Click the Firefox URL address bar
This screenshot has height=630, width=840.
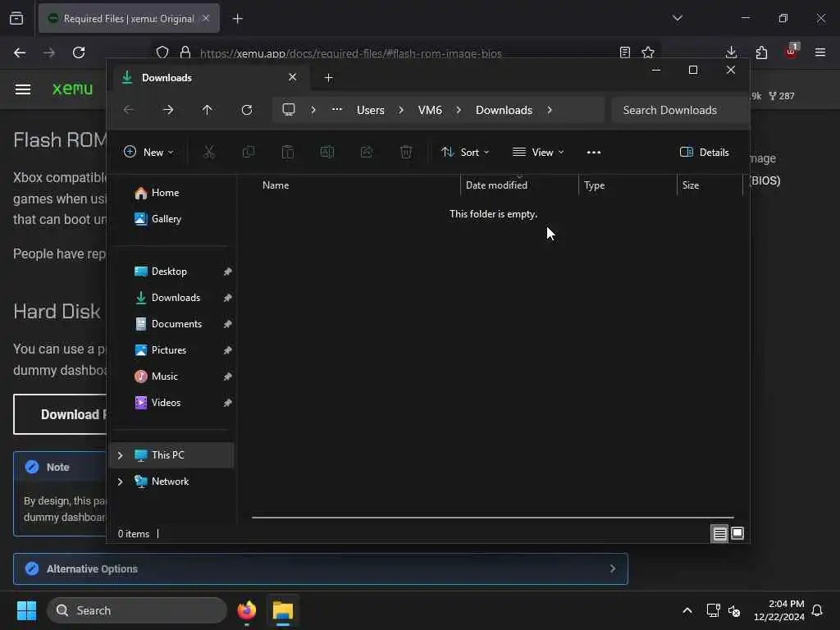pos(351,53)
